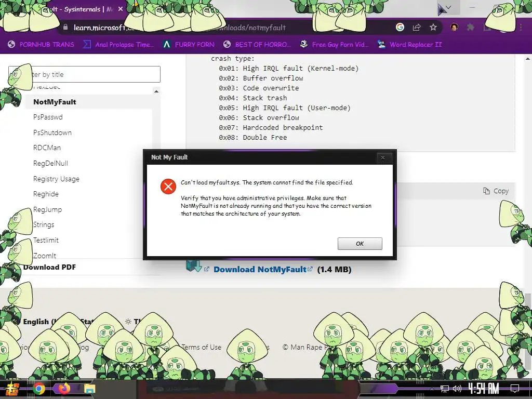Open File Explorer from the taskbar
Screen dimensions: 532x399
pyautogui.click(x=89, y=389)
